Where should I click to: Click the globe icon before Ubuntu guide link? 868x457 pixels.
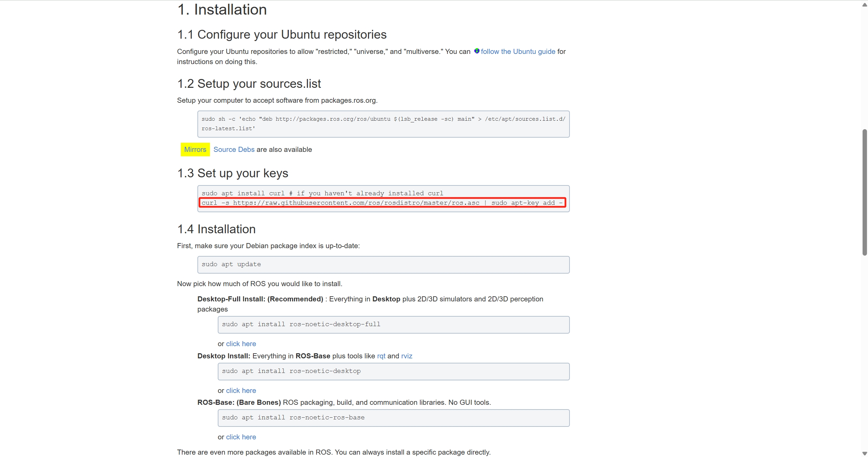[477, 51]
